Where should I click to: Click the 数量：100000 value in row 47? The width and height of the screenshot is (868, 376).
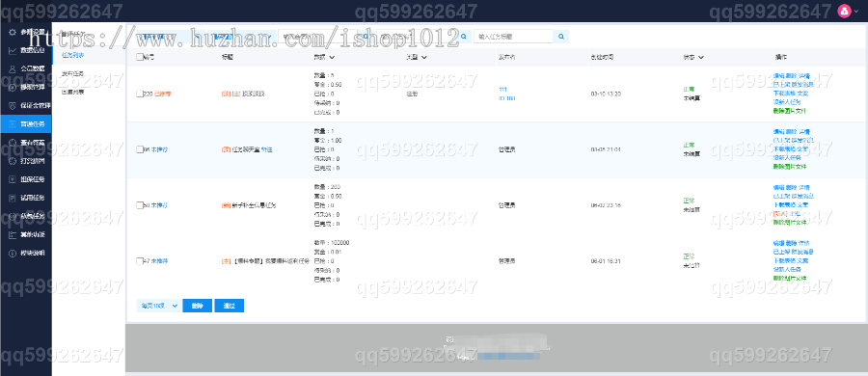tap(332, 243)
